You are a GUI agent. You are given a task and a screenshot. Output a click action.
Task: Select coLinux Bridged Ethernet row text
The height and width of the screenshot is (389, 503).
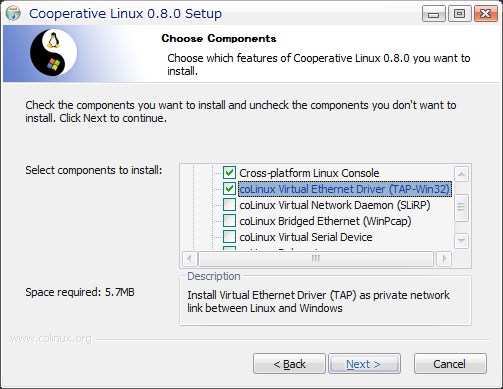point(325,221)
